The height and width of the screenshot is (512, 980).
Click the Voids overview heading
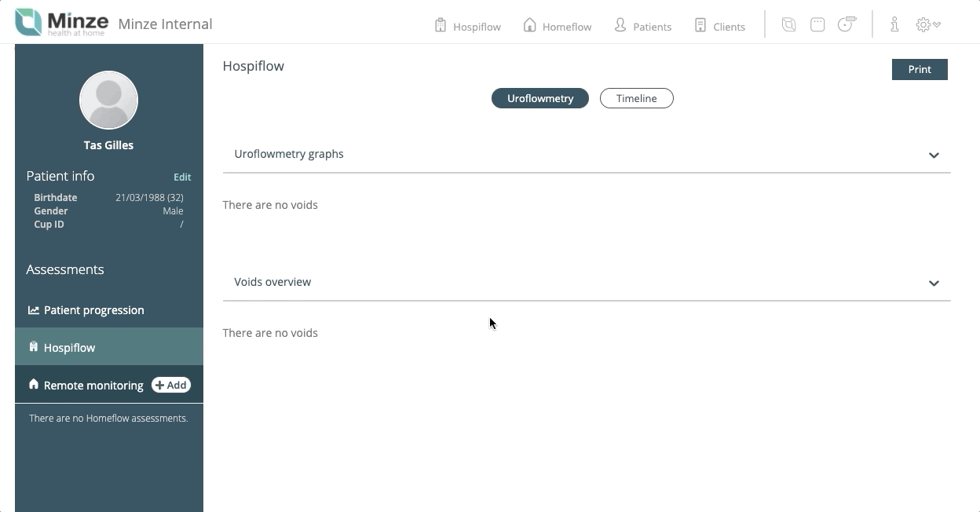(272, 282)
